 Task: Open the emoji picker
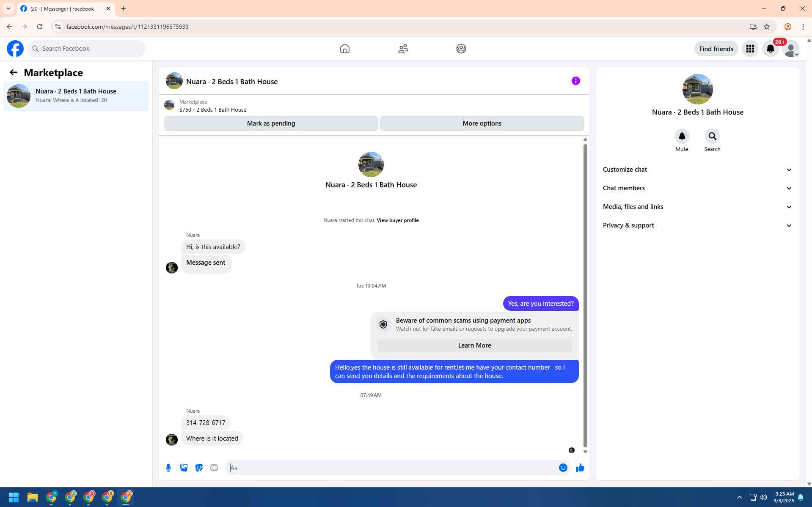point(563,468)
